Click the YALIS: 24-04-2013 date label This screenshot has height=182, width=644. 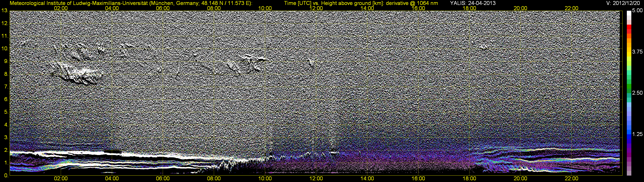click(473, 3)
